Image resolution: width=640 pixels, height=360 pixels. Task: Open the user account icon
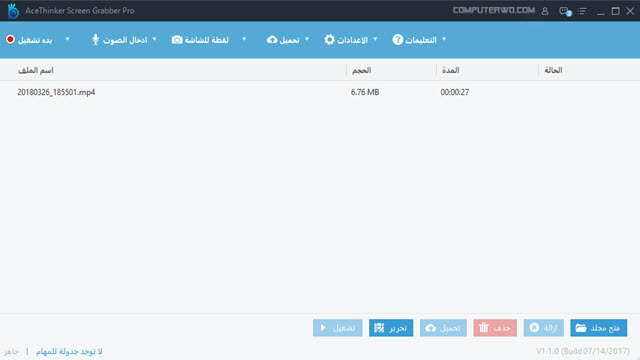(545, 11)
